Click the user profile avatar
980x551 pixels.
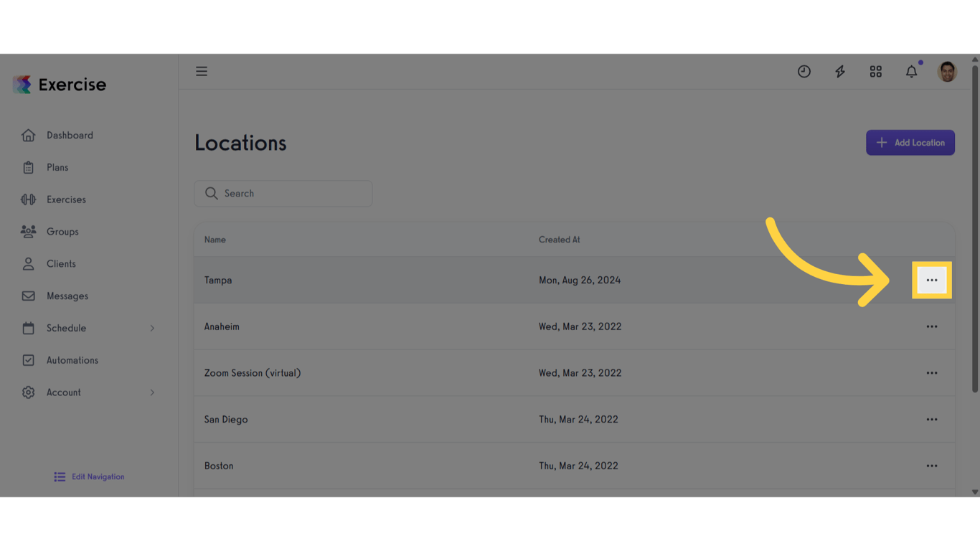click(x=947, y=71)
